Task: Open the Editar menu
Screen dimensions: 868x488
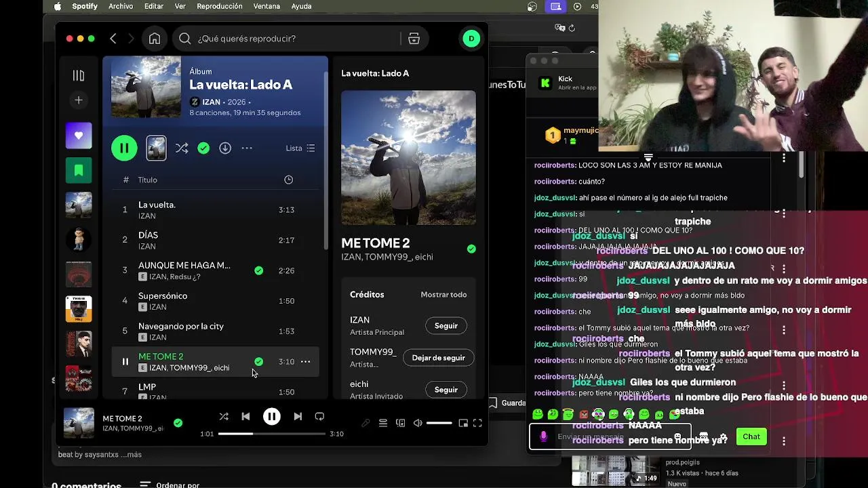Action: (154, 6)
